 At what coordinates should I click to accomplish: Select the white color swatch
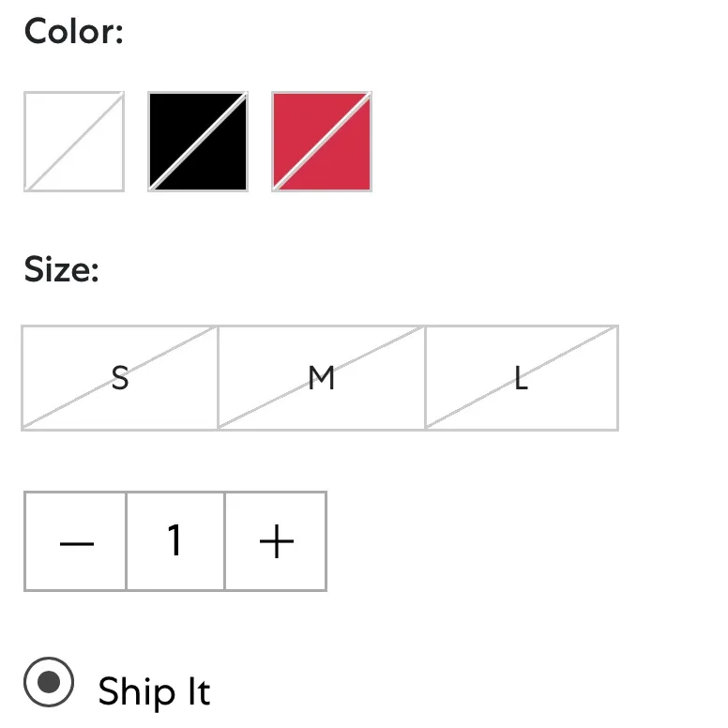[74, 142]
